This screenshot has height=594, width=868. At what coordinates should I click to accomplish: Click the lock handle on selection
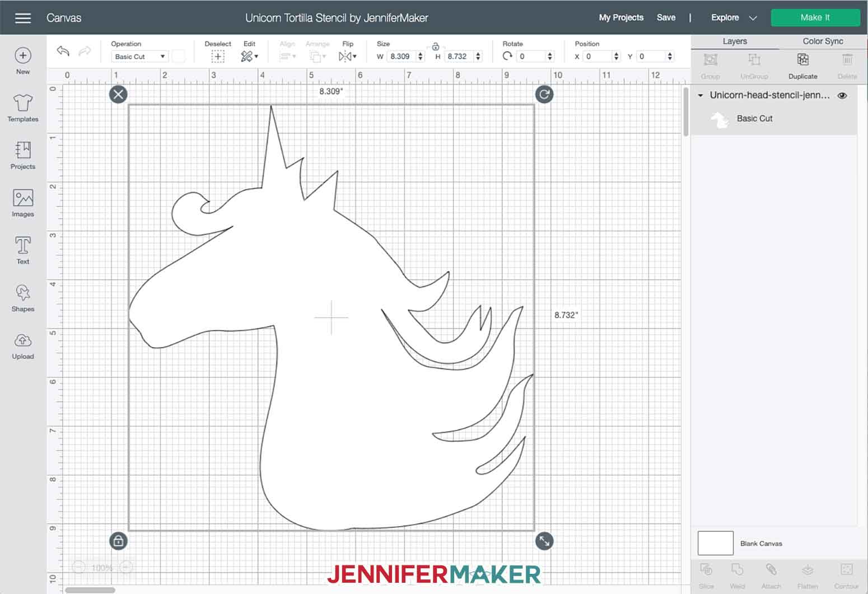(x=118, y=541)
